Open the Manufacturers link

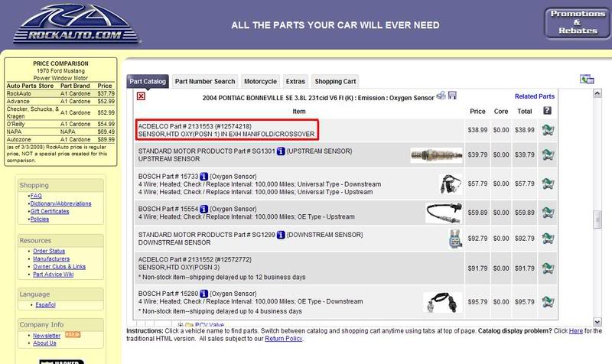[51, 259]
